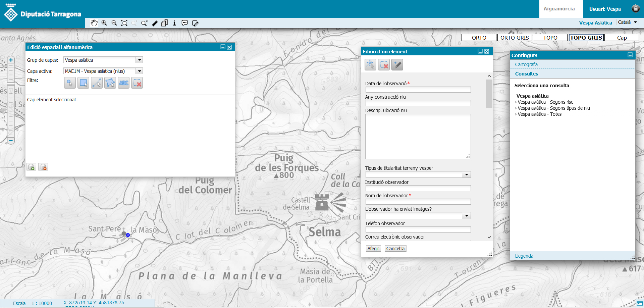This screenshot has width=644, height=308.
Task: Click the Data de l'observació field
Action: point(418,90)
